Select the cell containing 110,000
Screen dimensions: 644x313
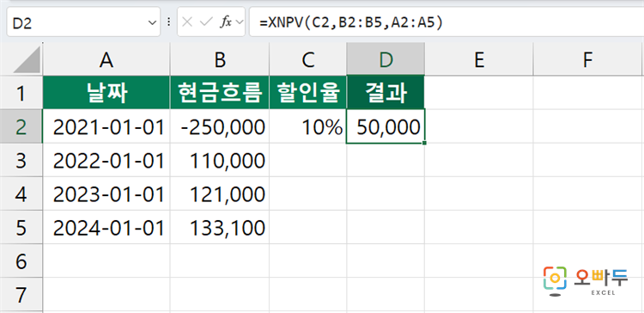[x=220, y=160]
